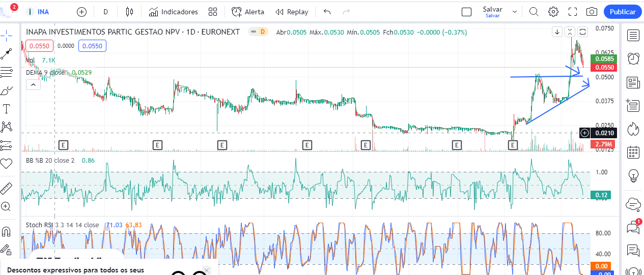This screenshot has width=644, height=275.
Task: Open symbol search for INA
Action: [39, 12]
